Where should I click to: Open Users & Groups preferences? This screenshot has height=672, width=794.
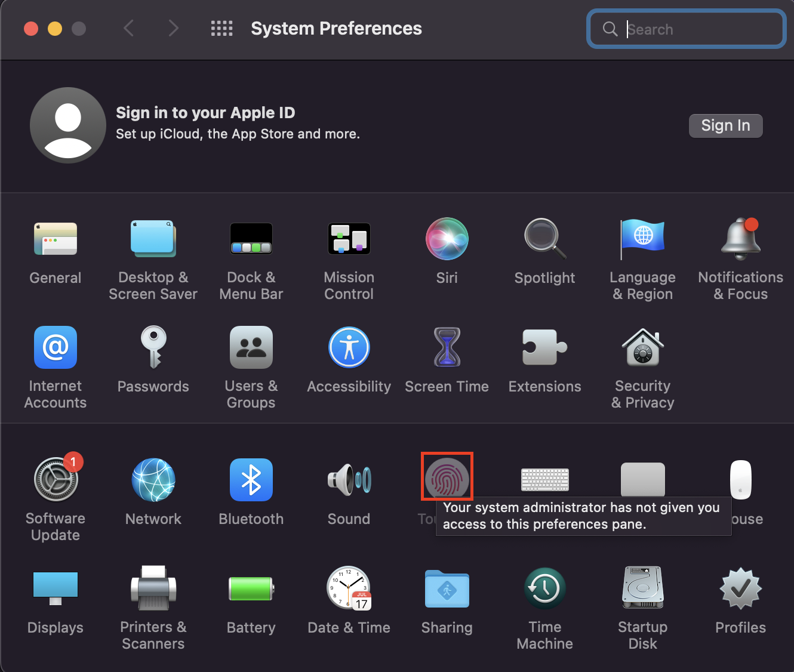251,347
